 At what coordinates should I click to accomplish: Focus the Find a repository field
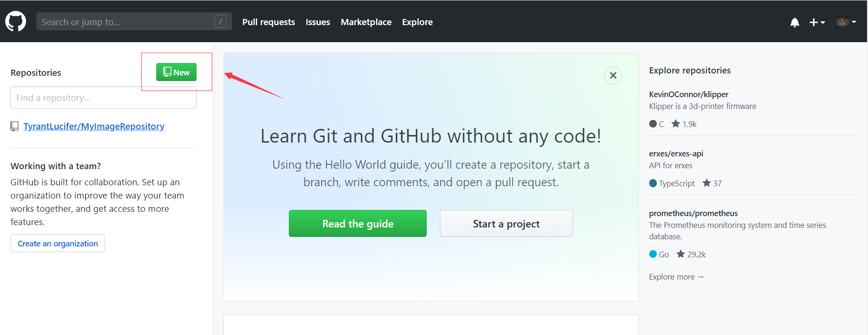(x=103, y=98)
